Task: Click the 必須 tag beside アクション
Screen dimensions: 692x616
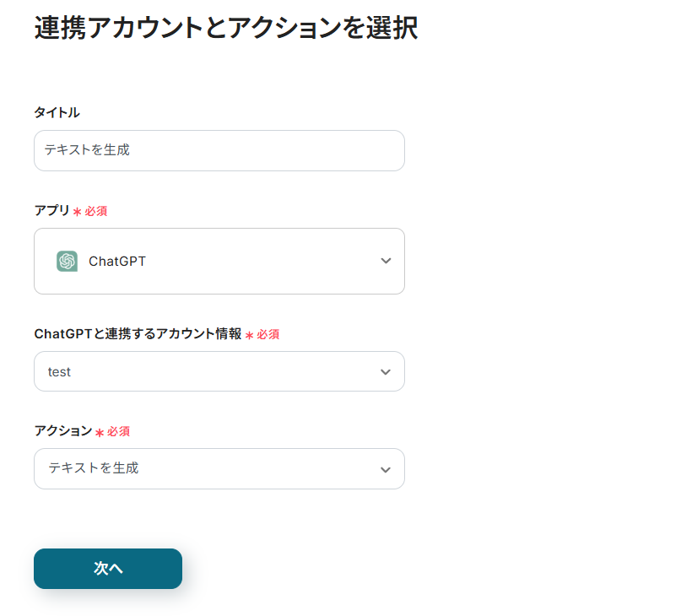Action: pyautogui.click(x=118, y=432)
